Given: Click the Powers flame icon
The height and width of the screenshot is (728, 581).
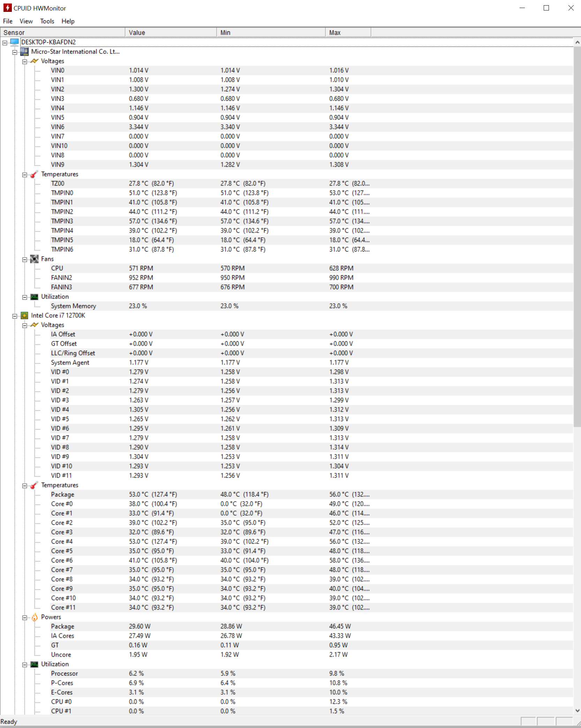Looking at the screenshot, I should click(34, 617).
